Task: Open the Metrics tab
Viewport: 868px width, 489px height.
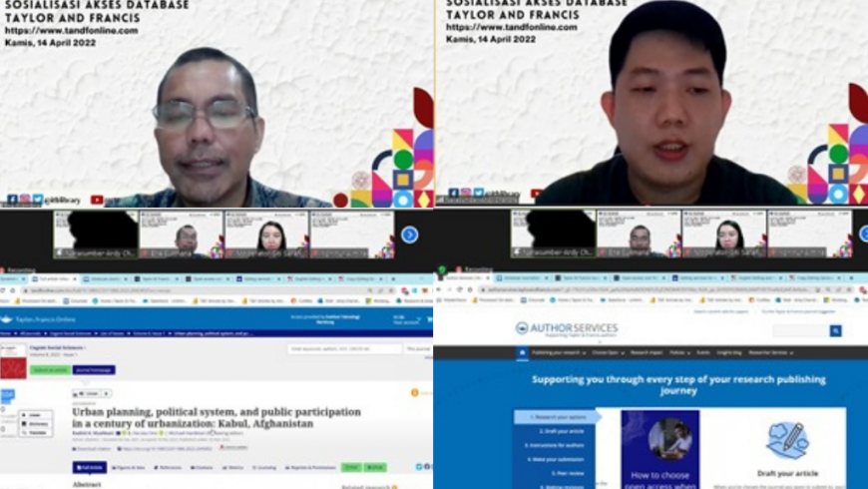Action: (x=233, y=467)
